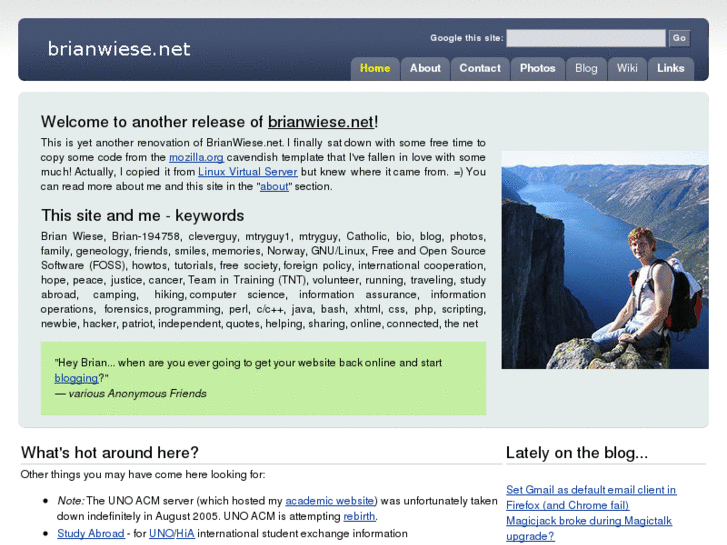
Task: Open the Linux Virtual Server link
Action: click(248, 172)
